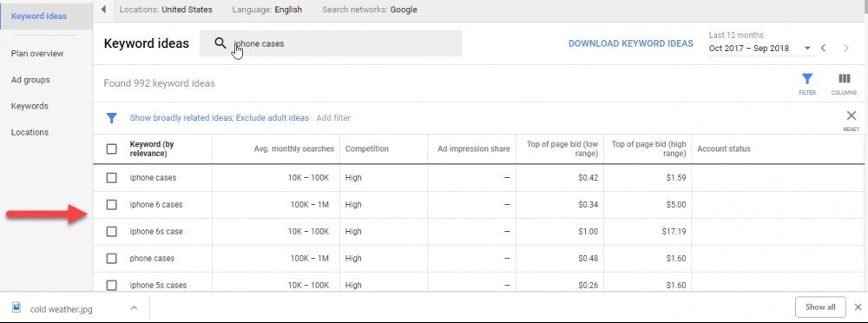
Task: Click the phone cases keyword text
Action: tap(152, 258)
